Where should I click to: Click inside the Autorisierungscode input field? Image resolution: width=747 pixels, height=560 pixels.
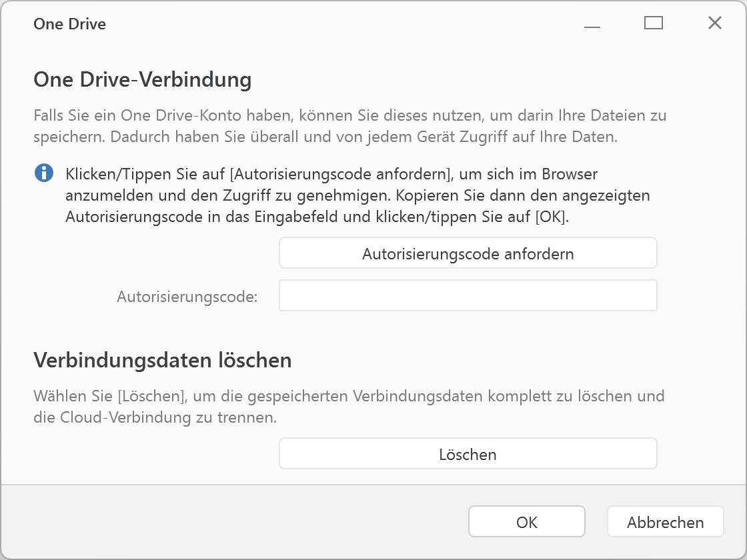(x=468, y=295)
